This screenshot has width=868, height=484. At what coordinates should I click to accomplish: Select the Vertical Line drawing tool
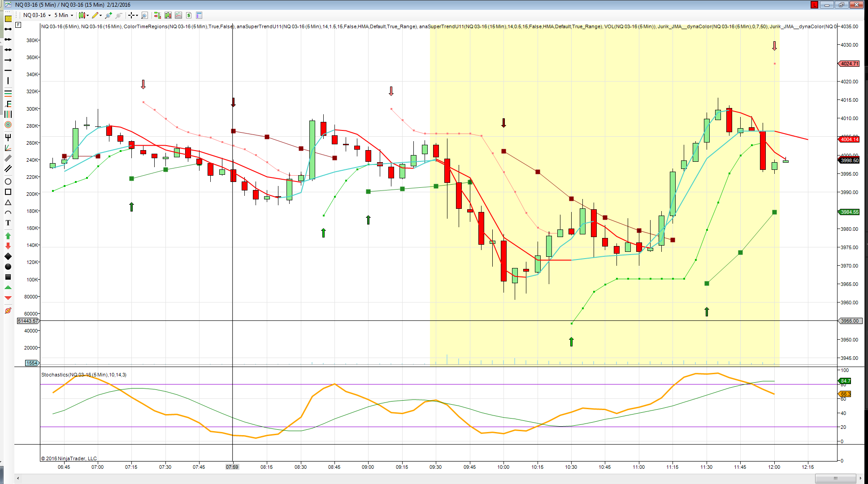(8, 81)
